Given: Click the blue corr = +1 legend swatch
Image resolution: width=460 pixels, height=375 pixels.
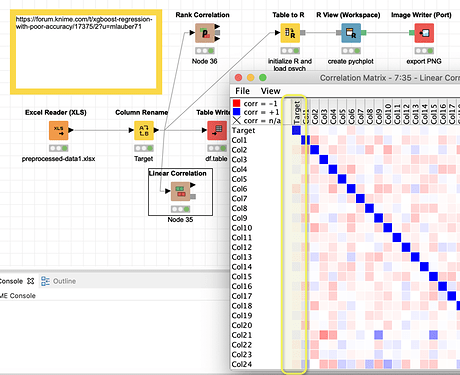Looking at the screenshot, I should (x=236, y=112).
